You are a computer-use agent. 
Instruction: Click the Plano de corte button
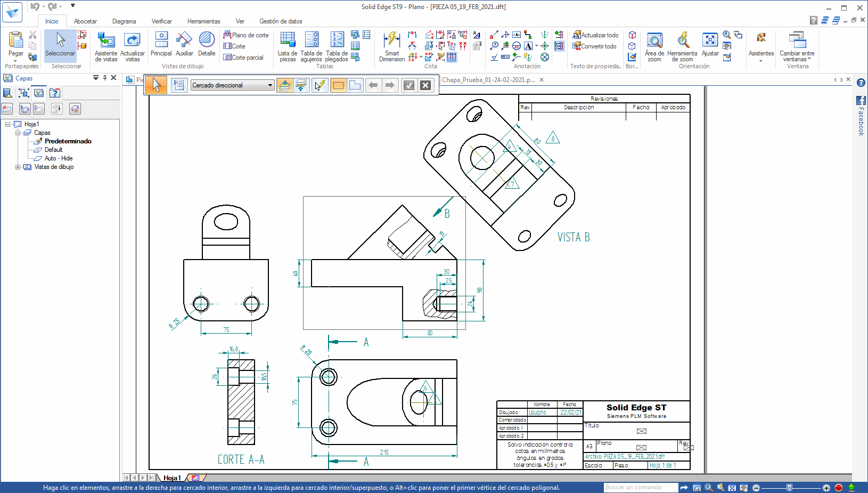(x=246, y=35)
